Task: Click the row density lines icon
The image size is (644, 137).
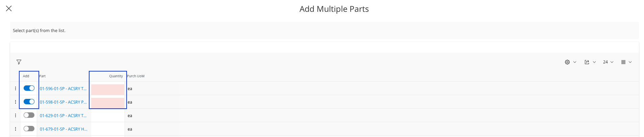Action: point(623,62)
